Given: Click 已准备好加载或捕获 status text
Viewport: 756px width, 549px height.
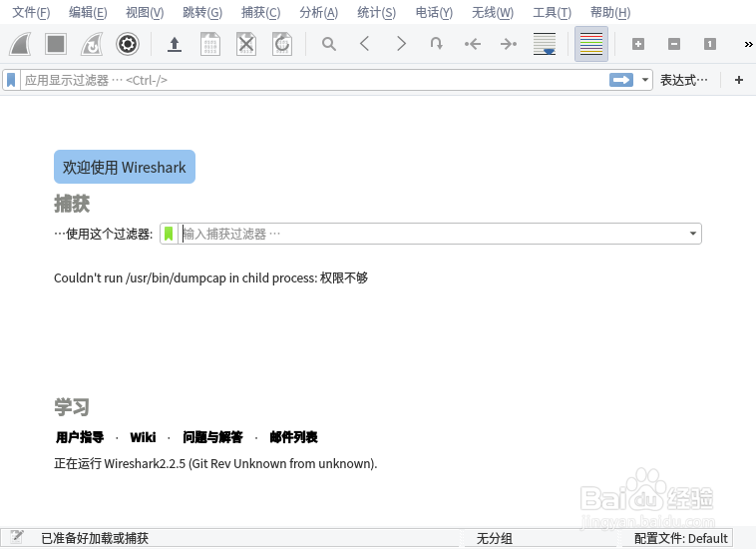Looking at the screenshot, I should 95,538.
